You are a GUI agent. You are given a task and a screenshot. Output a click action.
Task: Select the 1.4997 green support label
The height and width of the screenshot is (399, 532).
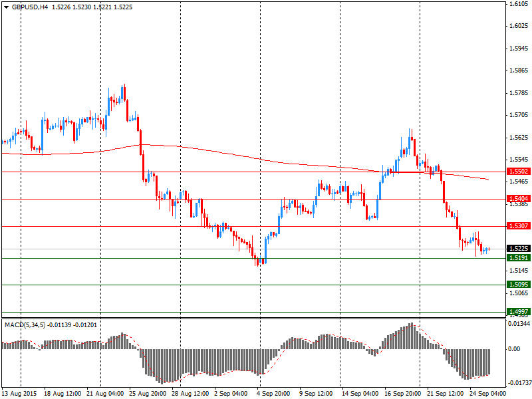click(518, 312)
